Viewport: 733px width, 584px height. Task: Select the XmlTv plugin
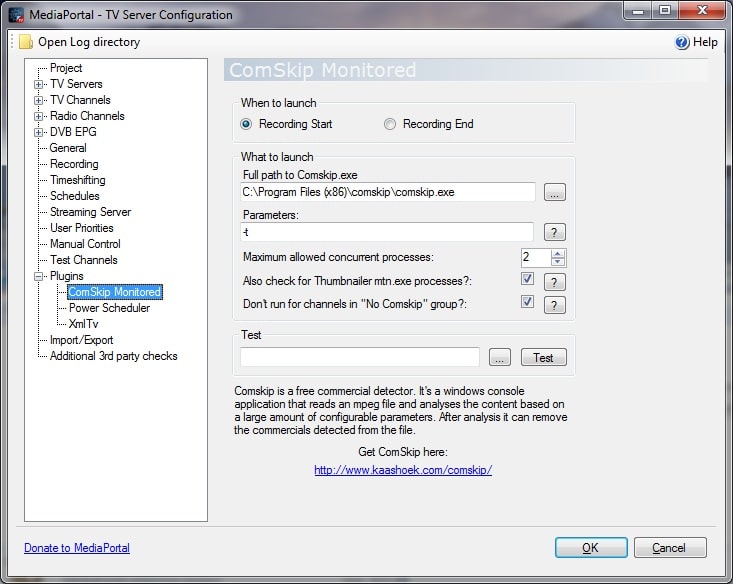[84, 324]
